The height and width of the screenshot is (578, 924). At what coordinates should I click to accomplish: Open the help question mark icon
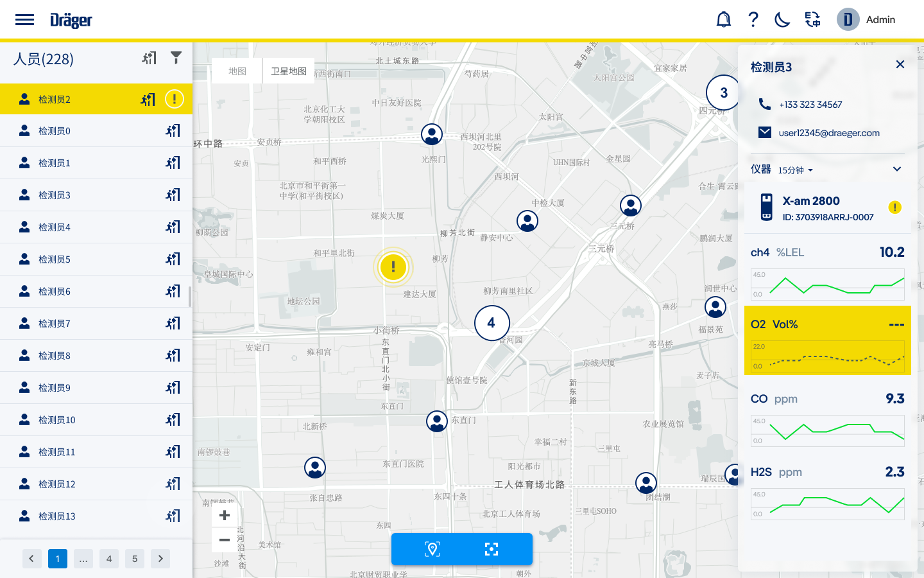click(x=753, y=20)
